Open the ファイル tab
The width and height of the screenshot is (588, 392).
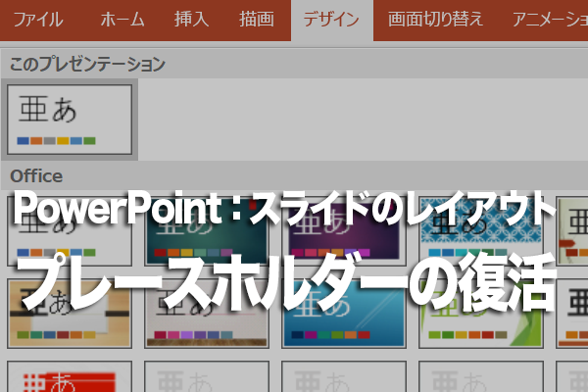(38, 20)
